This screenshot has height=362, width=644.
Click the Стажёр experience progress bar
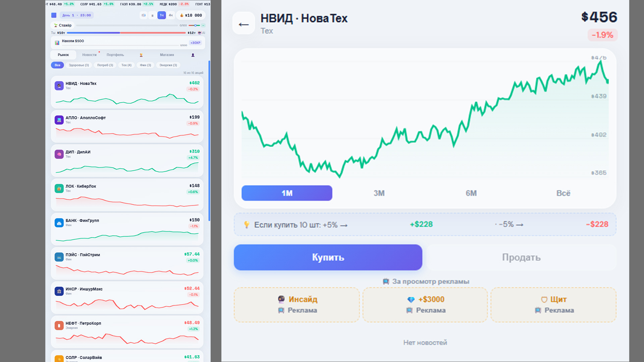[127, 25]
